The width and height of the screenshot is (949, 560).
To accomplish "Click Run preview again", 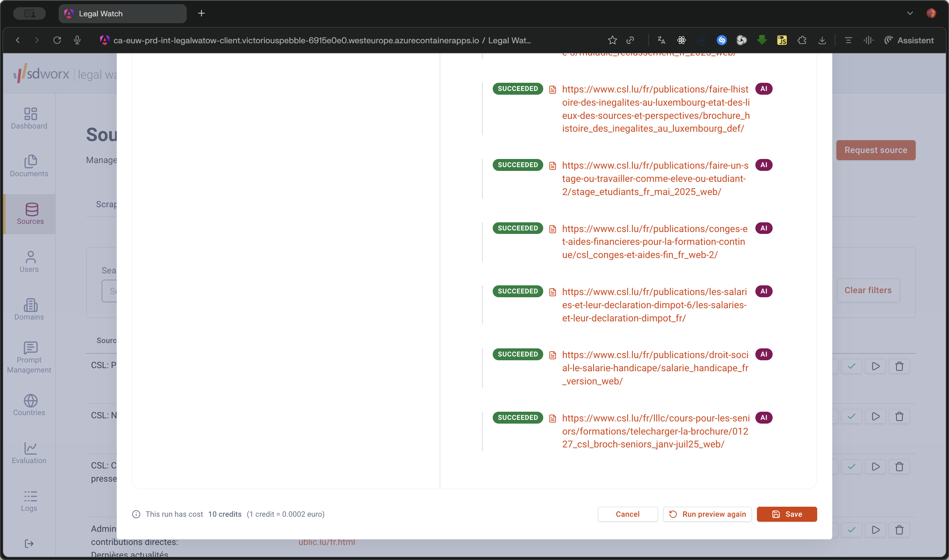I will [x=707, y=514].
